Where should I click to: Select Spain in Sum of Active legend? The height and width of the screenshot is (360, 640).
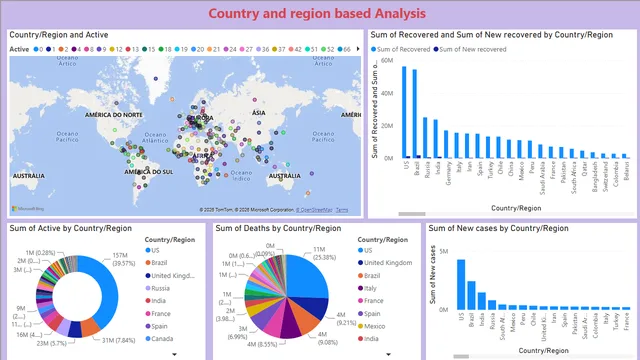156,326
